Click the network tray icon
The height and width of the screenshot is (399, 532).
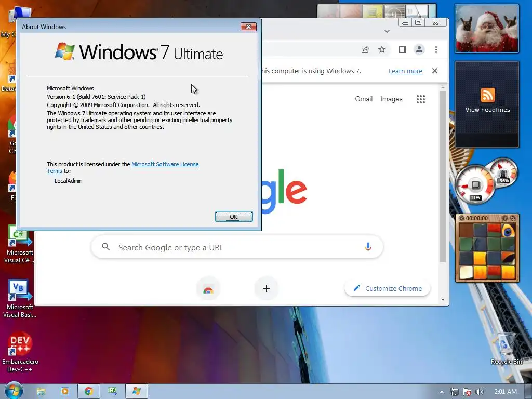click(x=454, y=392)
